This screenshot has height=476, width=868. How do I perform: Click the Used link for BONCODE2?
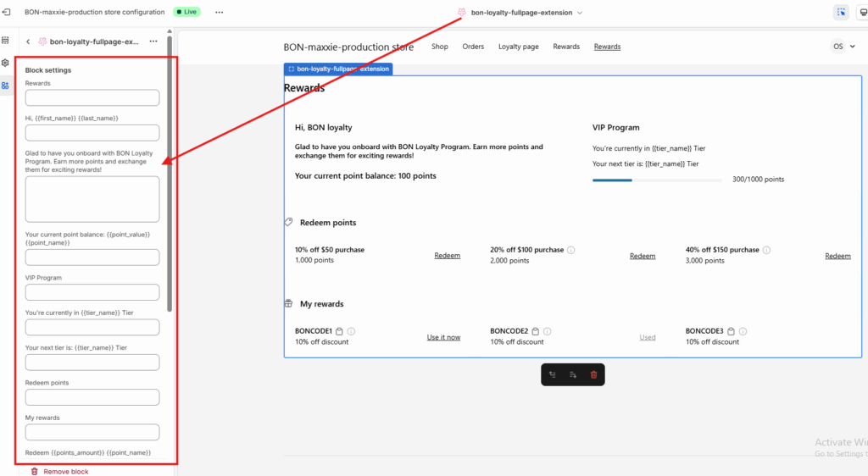pos(648,337)
